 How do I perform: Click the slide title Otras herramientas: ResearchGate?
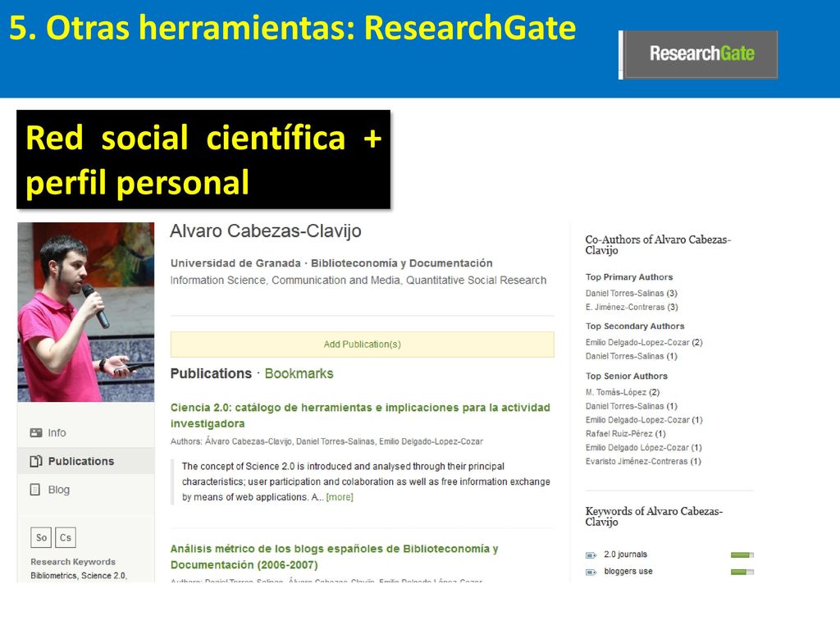tap(293, 28)
